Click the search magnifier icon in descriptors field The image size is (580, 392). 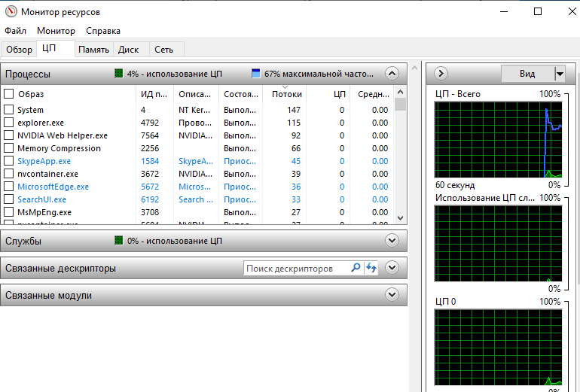coord(356,268)
